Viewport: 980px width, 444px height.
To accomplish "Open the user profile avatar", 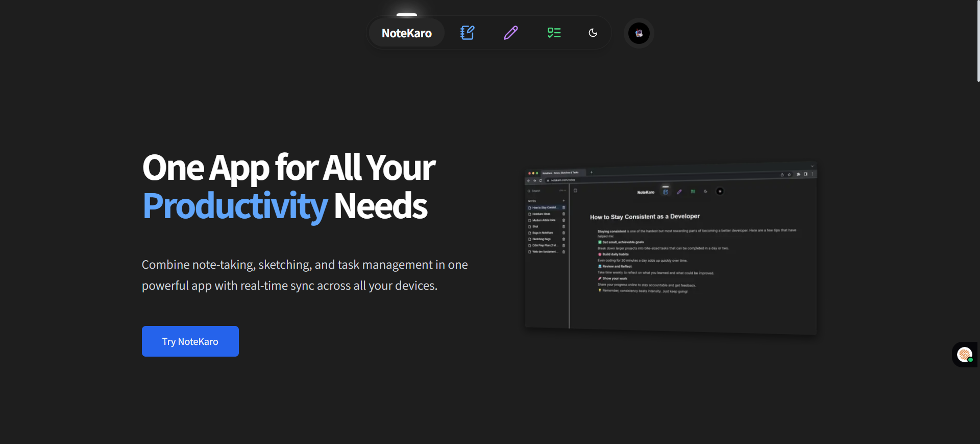I will point(639,33).
